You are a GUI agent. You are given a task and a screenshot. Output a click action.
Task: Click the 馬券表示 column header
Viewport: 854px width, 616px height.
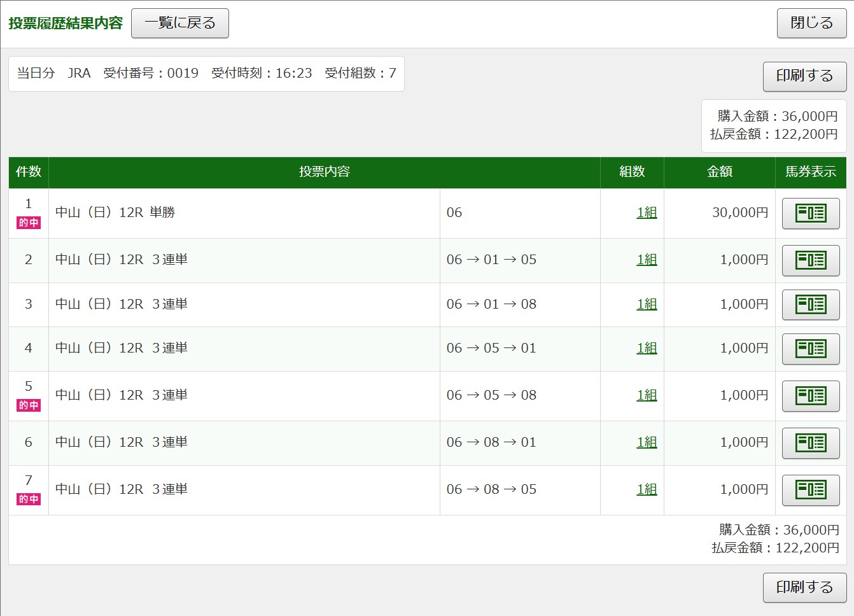(810, 172)
